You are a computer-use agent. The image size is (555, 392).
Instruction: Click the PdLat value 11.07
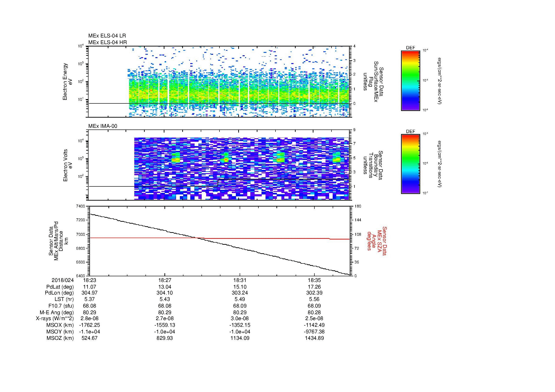pyautogui.click(x=89, y=287)
